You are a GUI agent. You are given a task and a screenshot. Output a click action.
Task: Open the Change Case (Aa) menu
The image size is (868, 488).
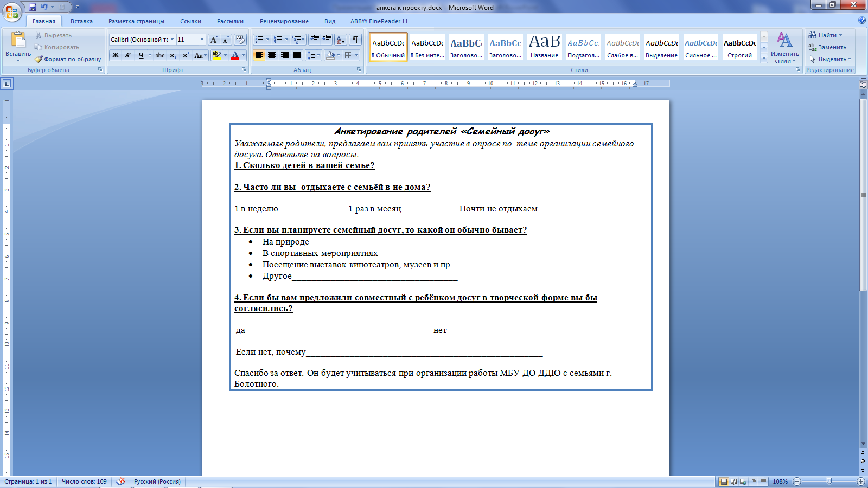point(200,55)
